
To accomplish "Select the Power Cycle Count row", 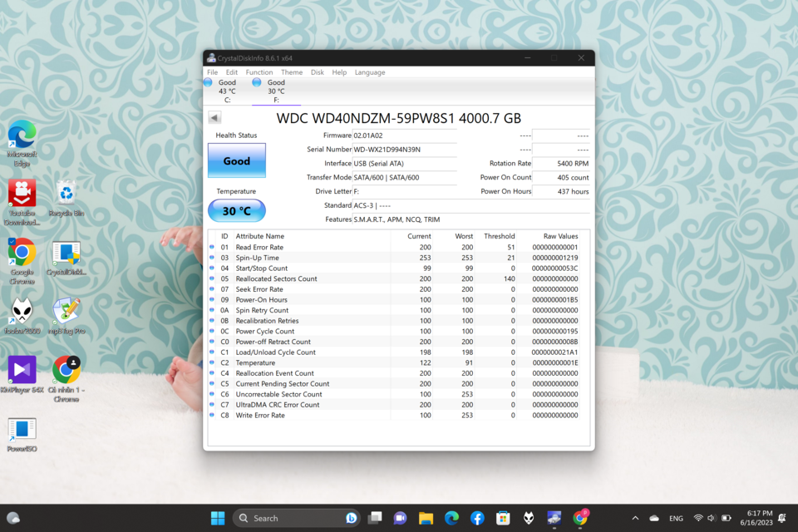I will pos(395,332).
